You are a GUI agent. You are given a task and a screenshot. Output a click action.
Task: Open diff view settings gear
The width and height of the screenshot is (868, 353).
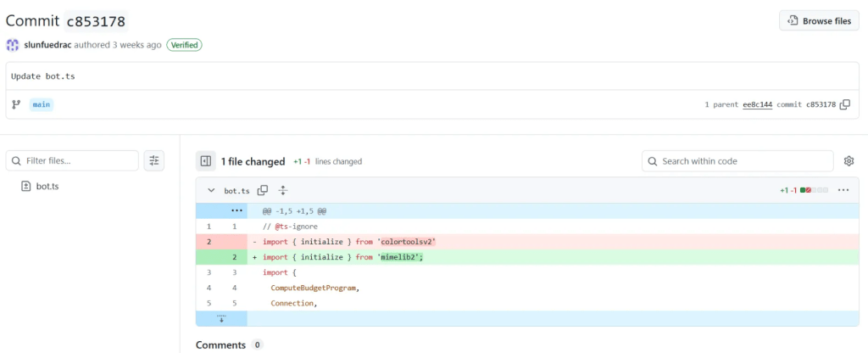(x=849, y=161)
